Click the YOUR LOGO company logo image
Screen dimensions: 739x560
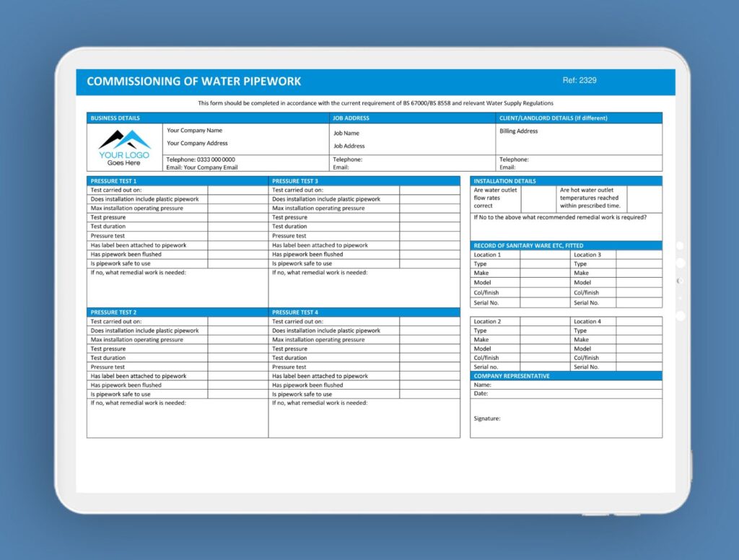124,147
